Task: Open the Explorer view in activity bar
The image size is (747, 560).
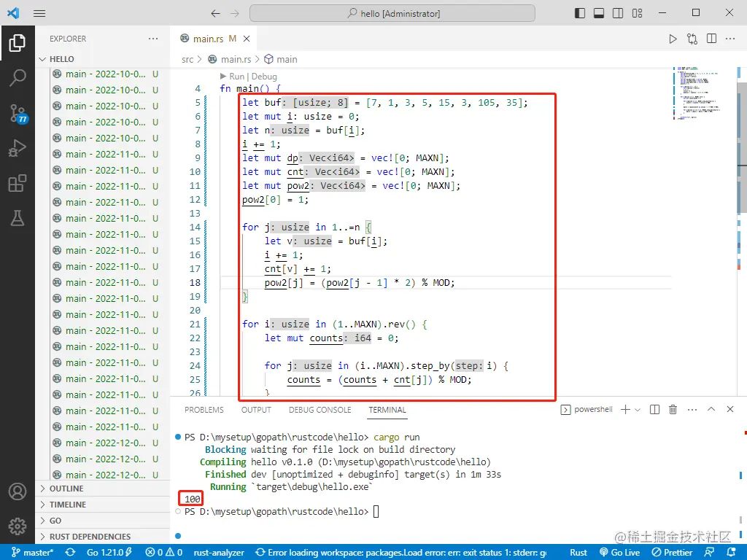Action: pos(18,43)
